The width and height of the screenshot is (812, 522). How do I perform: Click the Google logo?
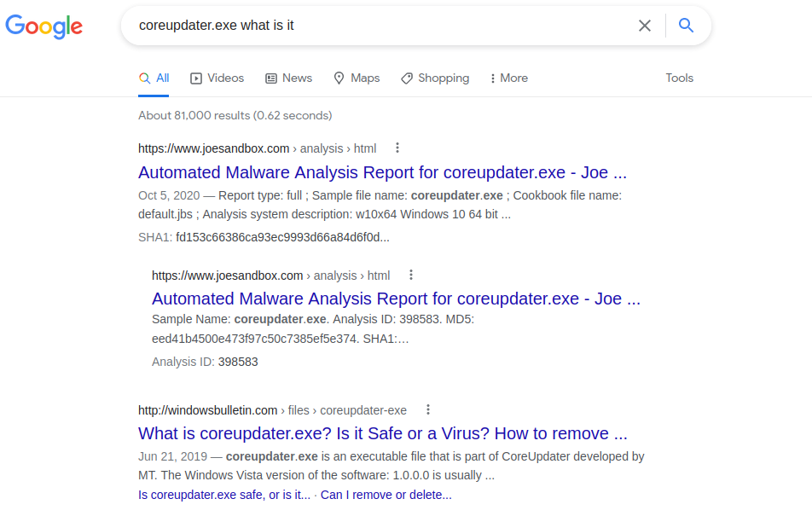pyautogui.click(x=44, y=26)
